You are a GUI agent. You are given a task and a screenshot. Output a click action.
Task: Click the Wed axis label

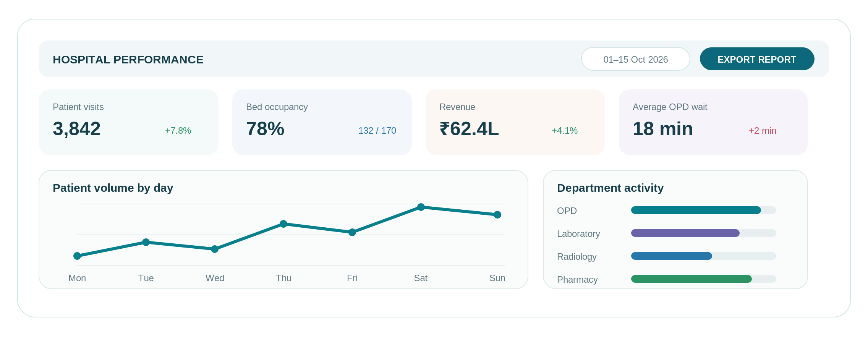coord(215,278)
